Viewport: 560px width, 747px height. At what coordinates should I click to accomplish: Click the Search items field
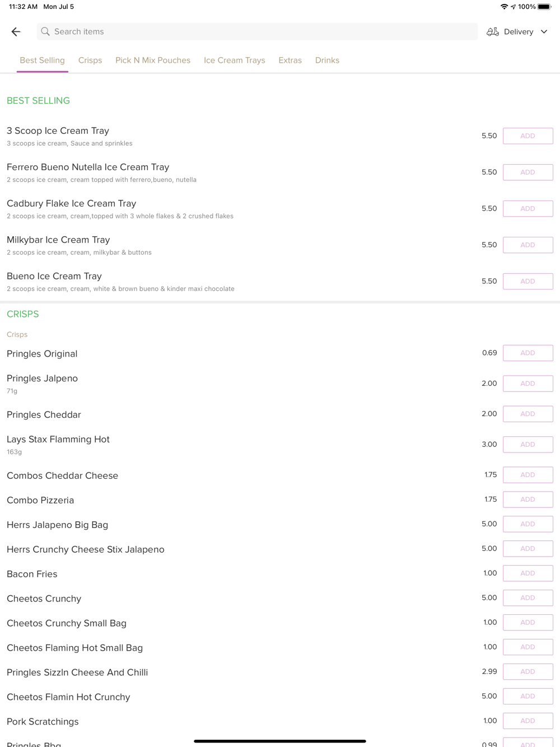pos(257,32)
